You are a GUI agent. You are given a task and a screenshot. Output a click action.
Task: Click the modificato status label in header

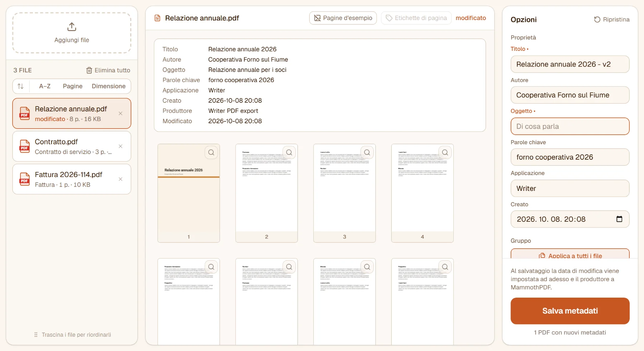coord(470,18)
